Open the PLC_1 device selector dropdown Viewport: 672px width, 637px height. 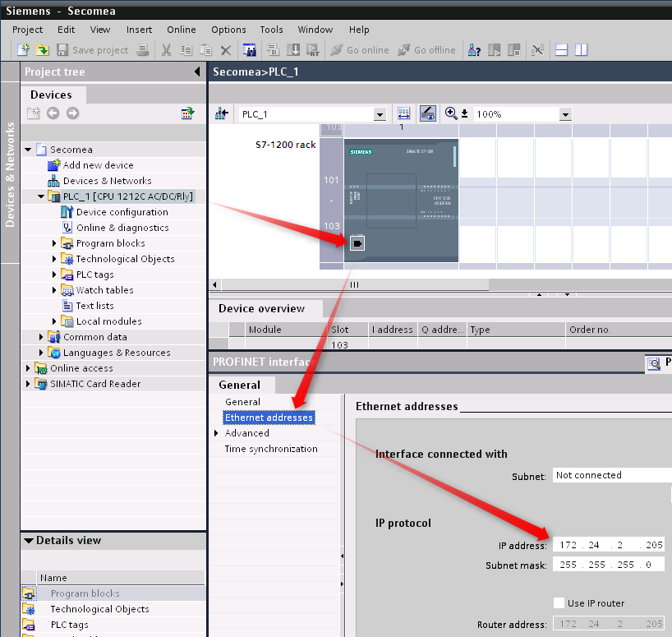379,114
